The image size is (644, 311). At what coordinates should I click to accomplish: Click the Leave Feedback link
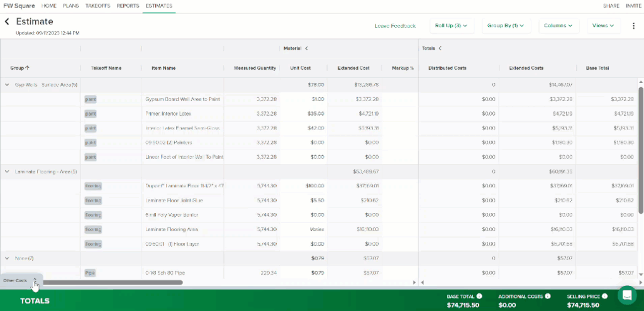pyautogui.click(x=395, y=26)
